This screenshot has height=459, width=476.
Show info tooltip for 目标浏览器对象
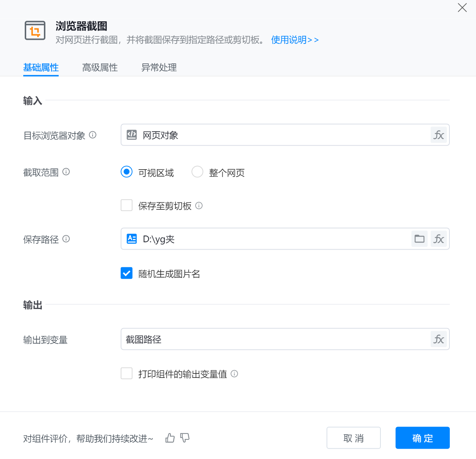(x=93, y=135)
